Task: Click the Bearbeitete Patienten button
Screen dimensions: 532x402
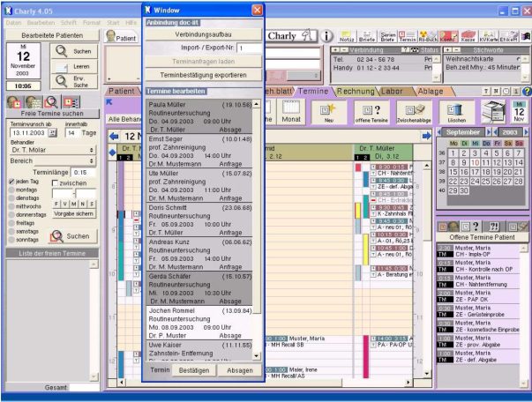Action: pyautogui.click(x=52, y=35)
